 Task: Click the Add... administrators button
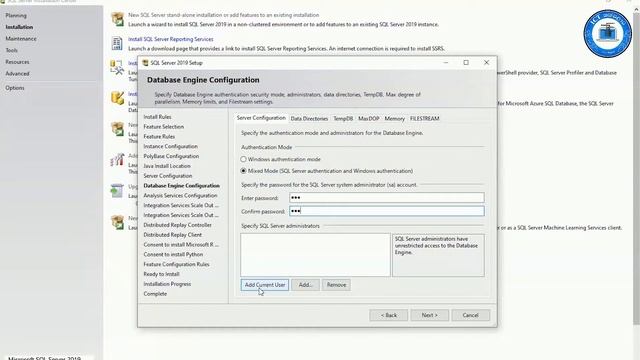click(x=305, y=285)
